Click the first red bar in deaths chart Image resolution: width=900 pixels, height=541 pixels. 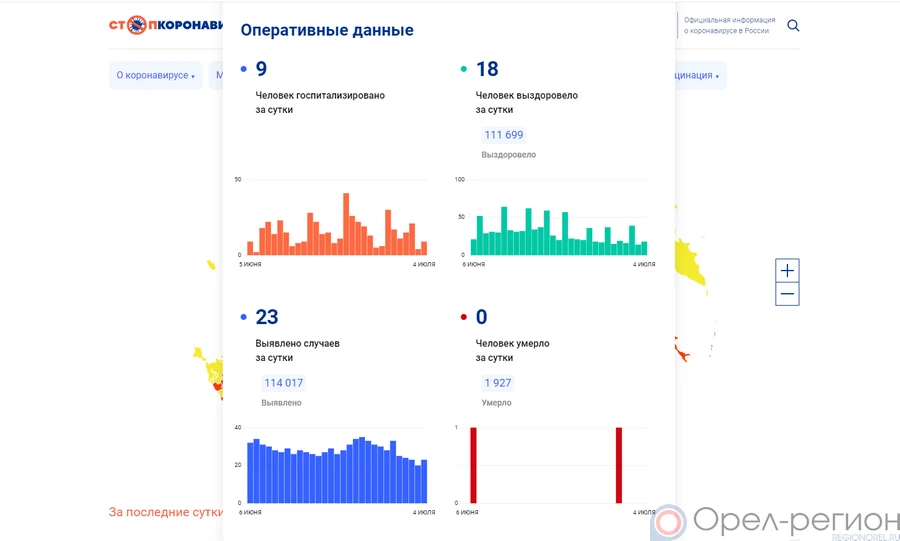tap(473, 465)
